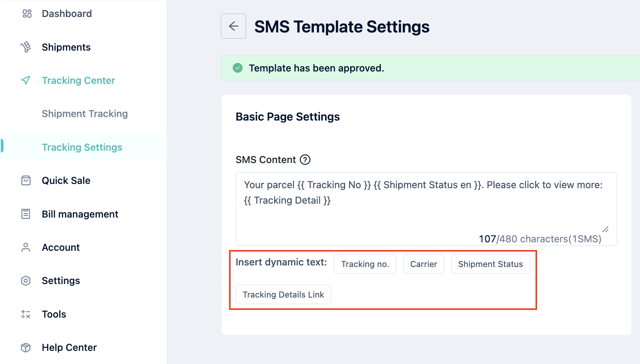Click inside the SMS Content text area
This screenshot has width=640, height=364.
pyautogui.click(x=426, y=209)
